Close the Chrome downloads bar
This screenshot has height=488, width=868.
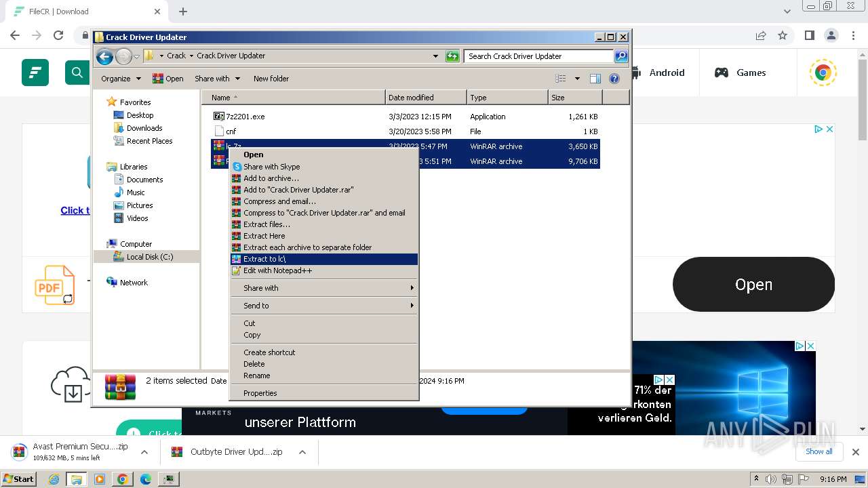(856, 451)
